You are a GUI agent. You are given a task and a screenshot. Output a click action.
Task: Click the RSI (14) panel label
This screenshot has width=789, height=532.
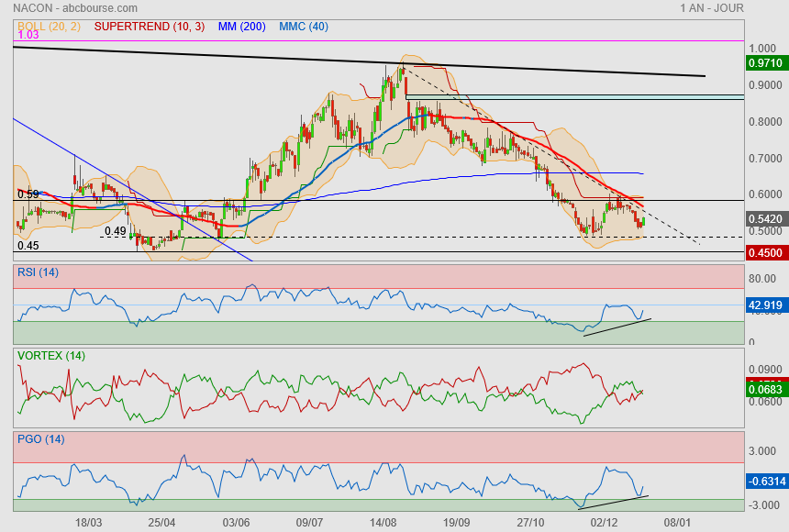click(x=39, y=272)
